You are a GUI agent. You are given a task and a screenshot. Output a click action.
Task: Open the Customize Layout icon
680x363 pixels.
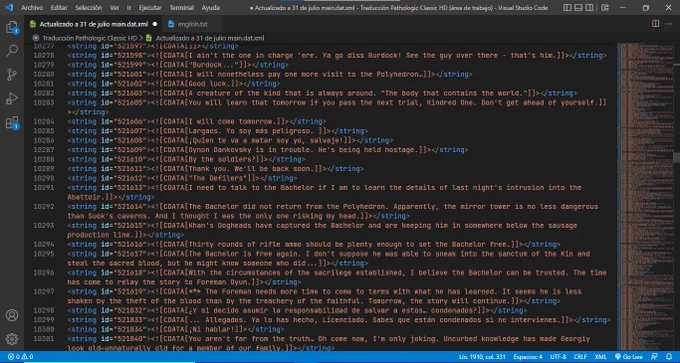coord(605,8)
